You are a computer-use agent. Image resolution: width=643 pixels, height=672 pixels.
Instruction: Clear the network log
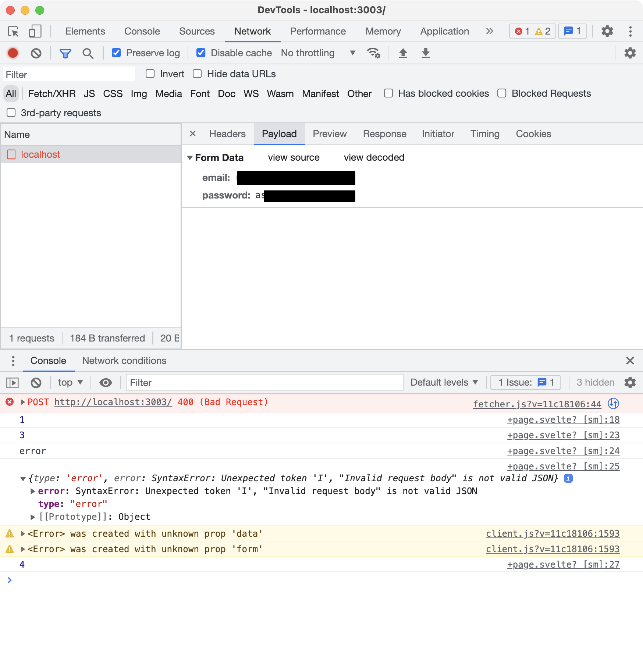(x=36, y=53)
